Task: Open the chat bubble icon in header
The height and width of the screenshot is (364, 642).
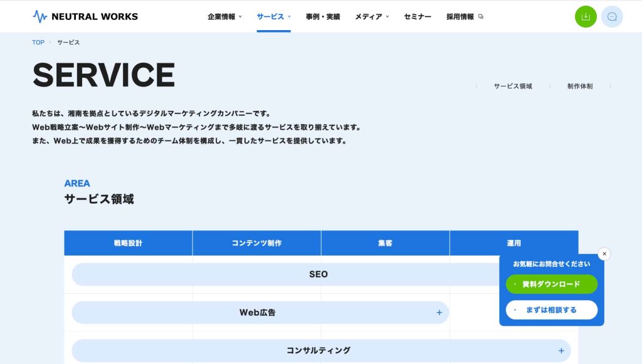Action: pyautogui.click(x=612, y=17)
